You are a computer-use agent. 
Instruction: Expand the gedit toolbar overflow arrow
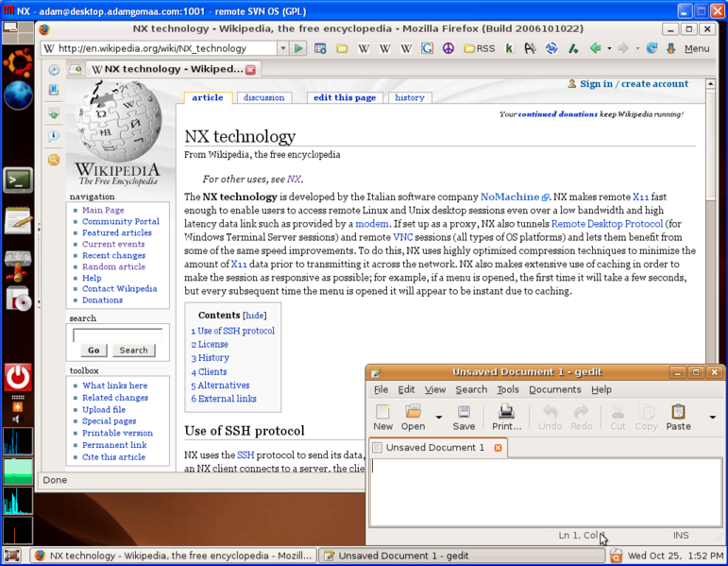point(713,418)
